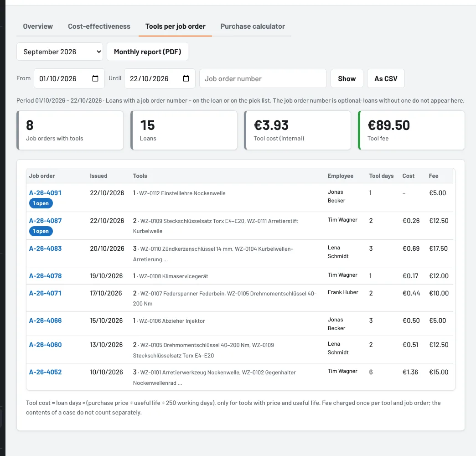Click the Show button
The image size is (476, 456).
347,78
